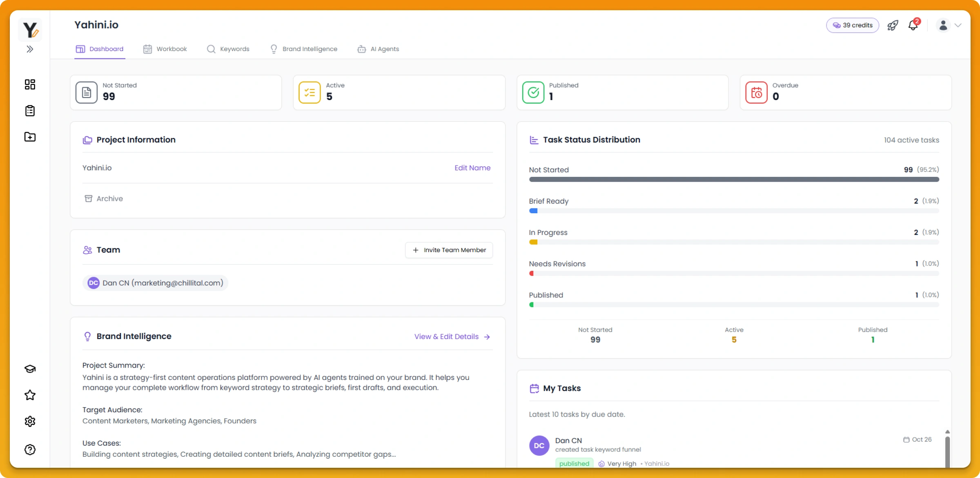Open the clipboard tasks icon in sidebar

coord(30,111)
